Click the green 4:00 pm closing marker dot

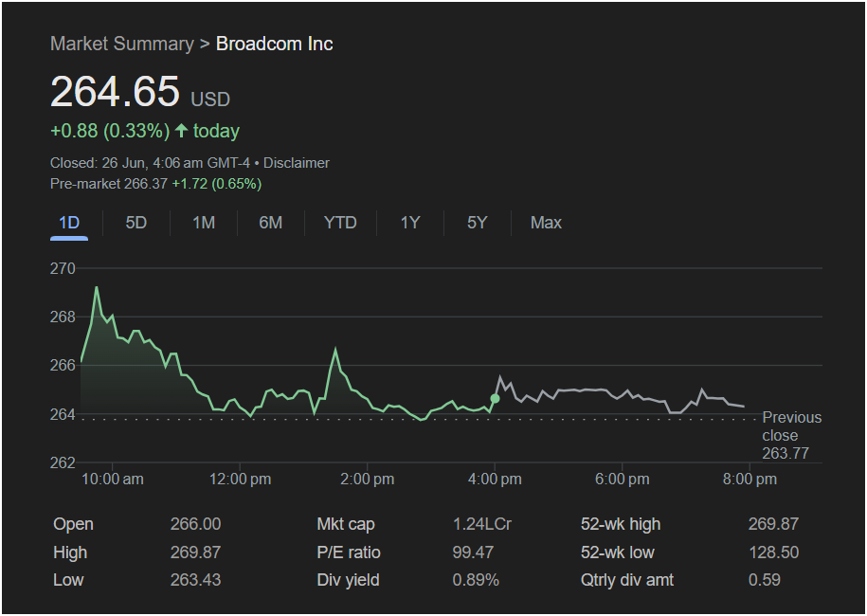495,398
